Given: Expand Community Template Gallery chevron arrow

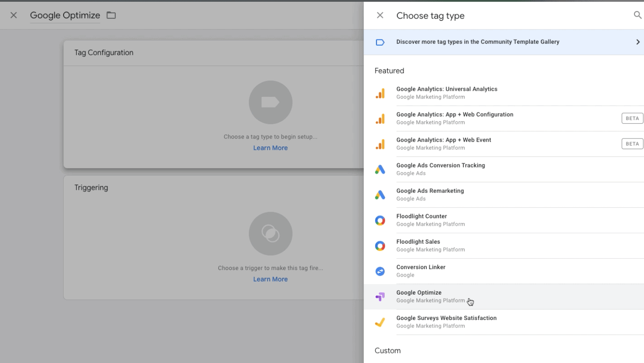Looking at the screenshot, I should [638, 42].
